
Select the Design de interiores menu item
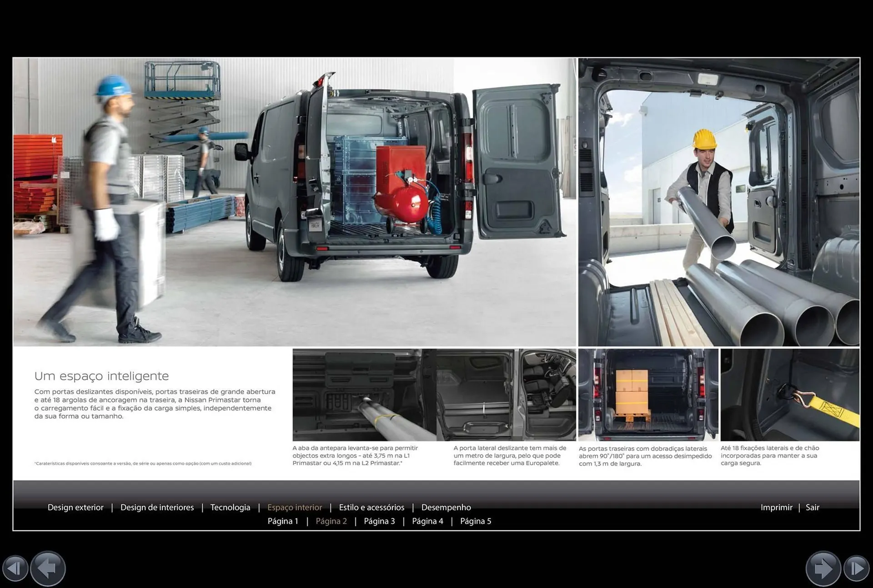coord(157,507)
